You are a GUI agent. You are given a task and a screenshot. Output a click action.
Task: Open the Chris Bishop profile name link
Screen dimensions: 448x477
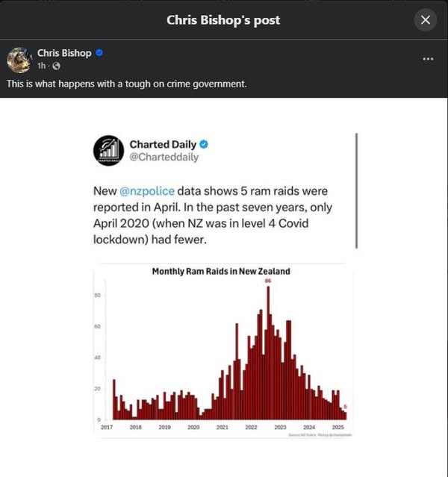point(64,53)
